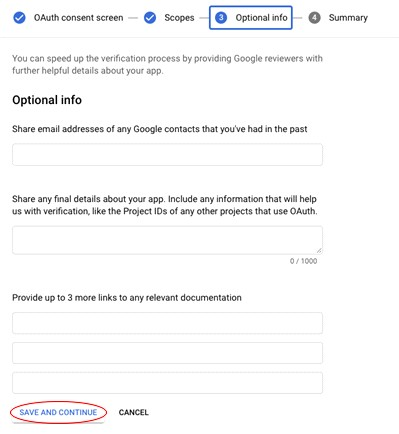Click the Scopes step checkmark icon

pos(150,18)
